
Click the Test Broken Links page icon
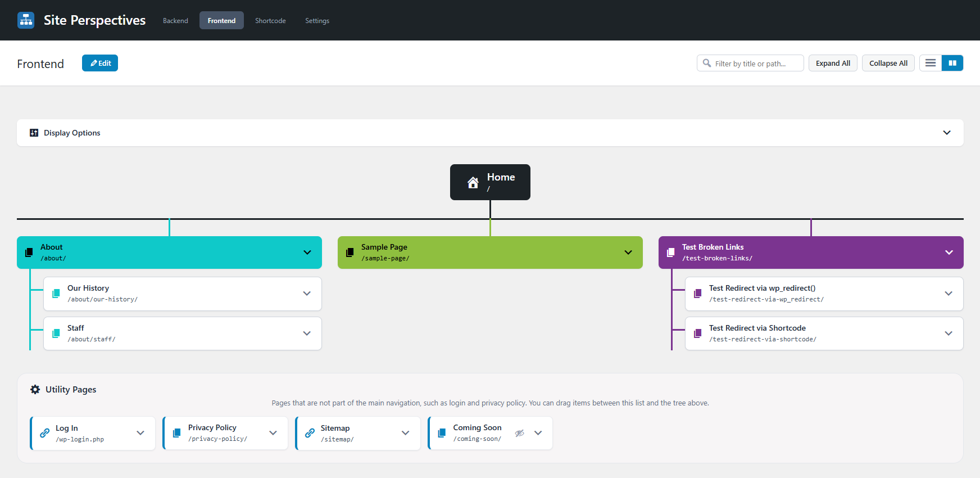[x=670, y=252]
